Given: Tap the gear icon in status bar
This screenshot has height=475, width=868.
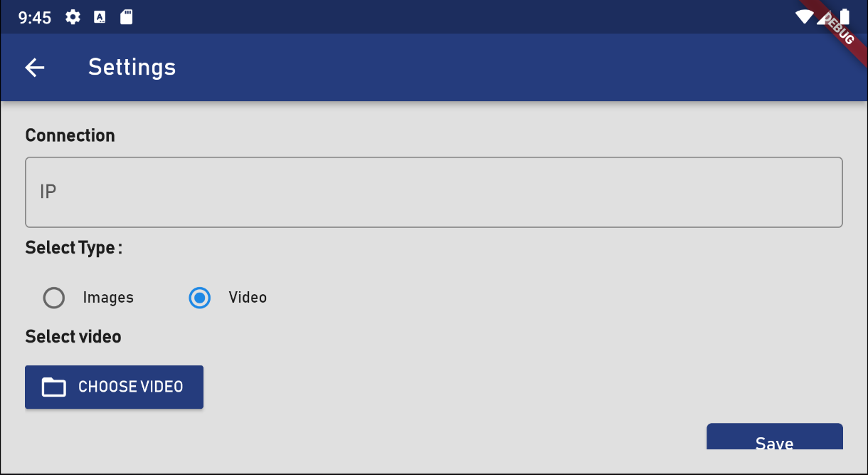Looking at the screenshot, I should click(73, 17).
